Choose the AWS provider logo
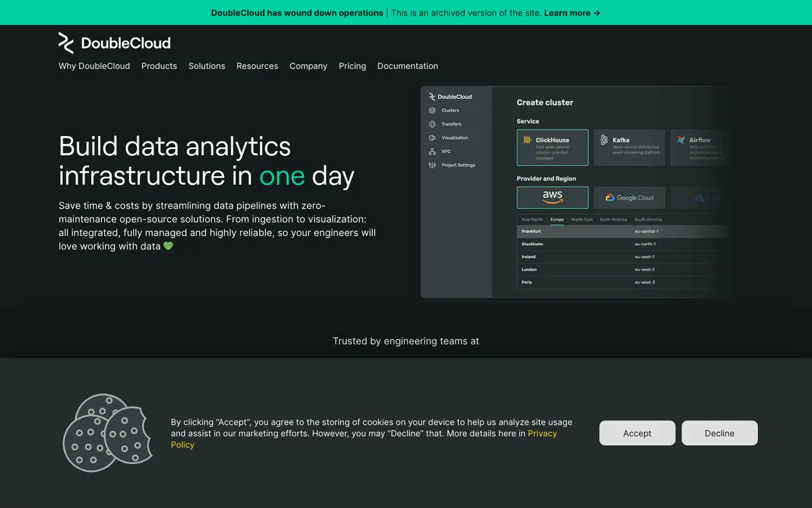The height and width of the screenshot is (508, 812). coord(552,197)
